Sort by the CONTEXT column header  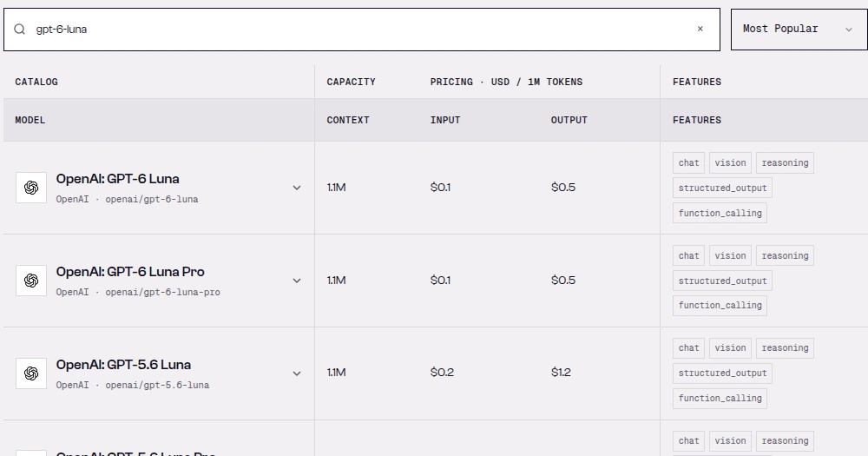pos(348,120)
